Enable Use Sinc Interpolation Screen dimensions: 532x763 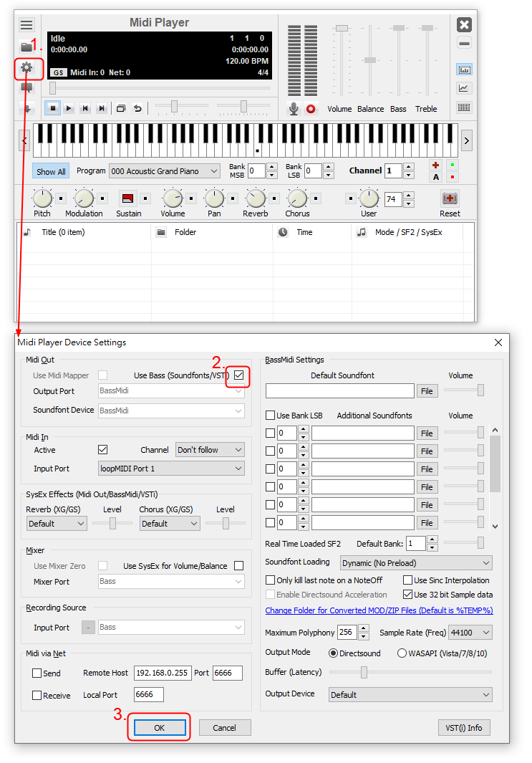[x=408, y=580]
